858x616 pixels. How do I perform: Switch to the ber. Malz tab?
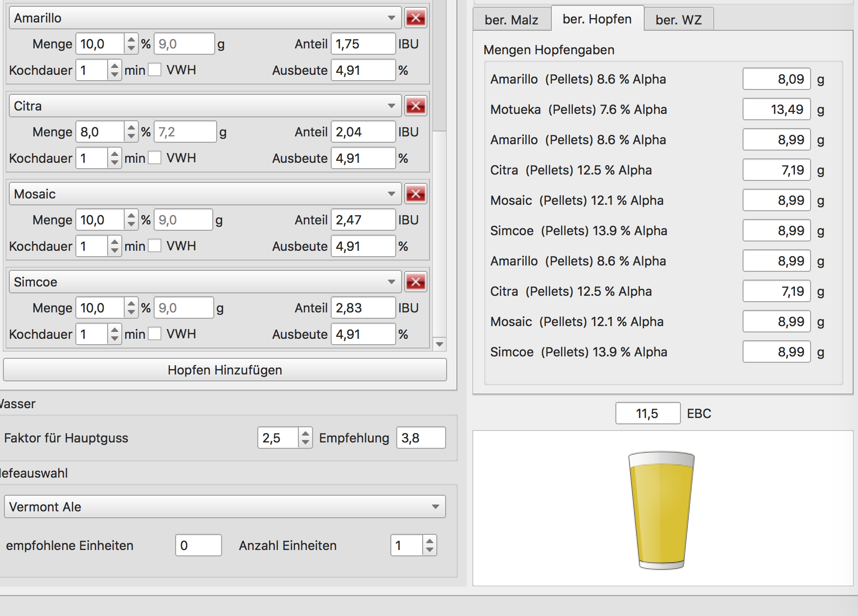pos(511,20)
